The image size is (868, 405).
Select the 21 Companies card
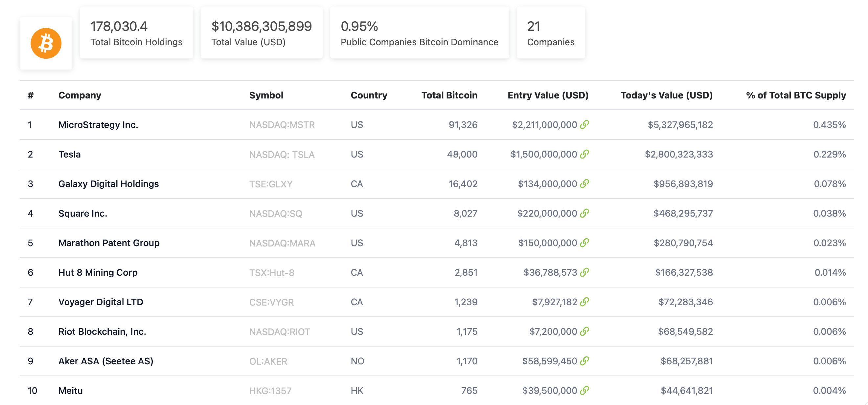tap(551, 32)
